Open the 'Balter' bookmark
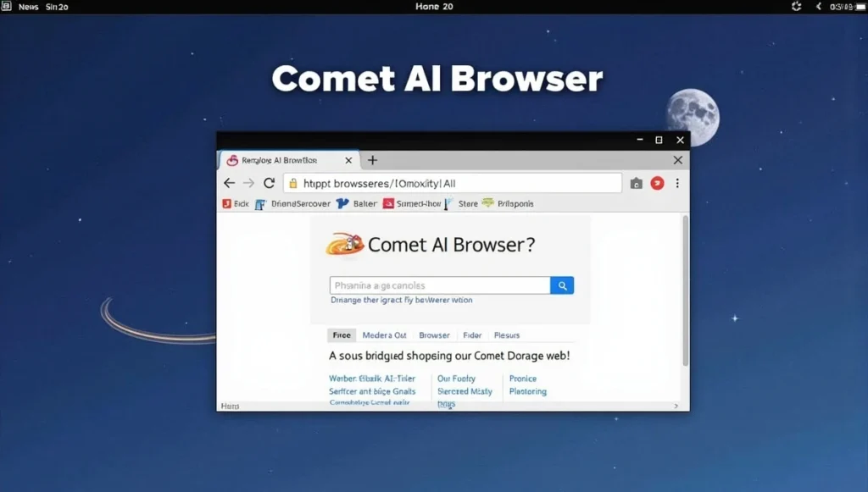The width and height of the screenshot is (868, 492). 357,204
